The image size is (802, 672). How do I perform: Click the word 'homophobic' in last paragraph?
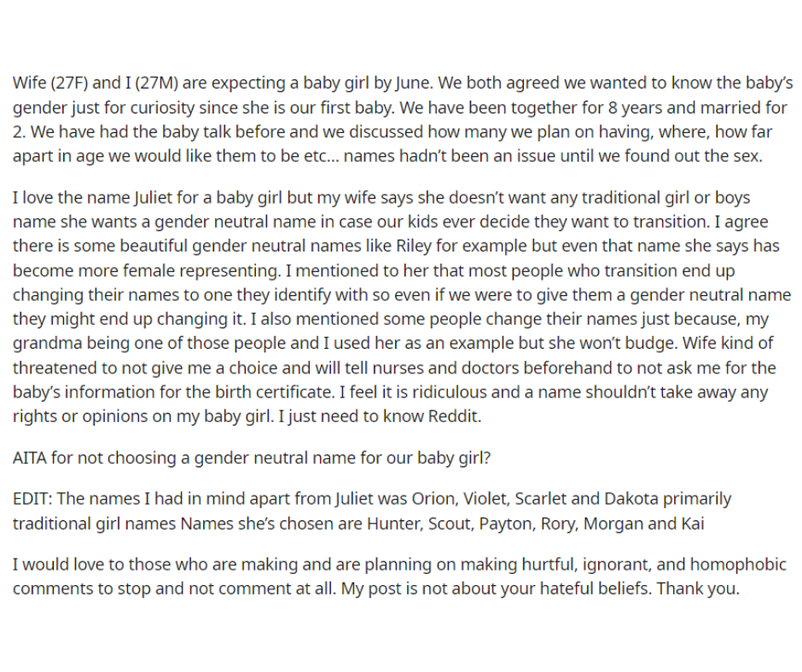click(x=738, y=565)
